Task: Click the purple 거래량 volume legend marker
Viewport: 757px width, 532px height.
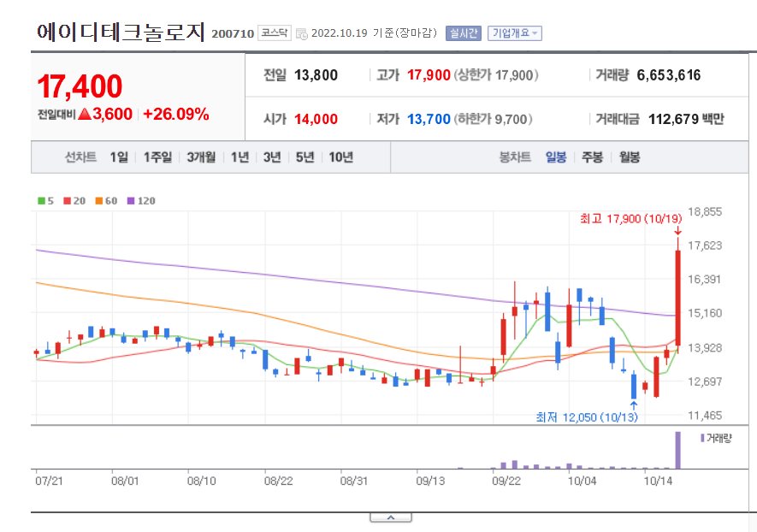Action: [x=702, y=438]
